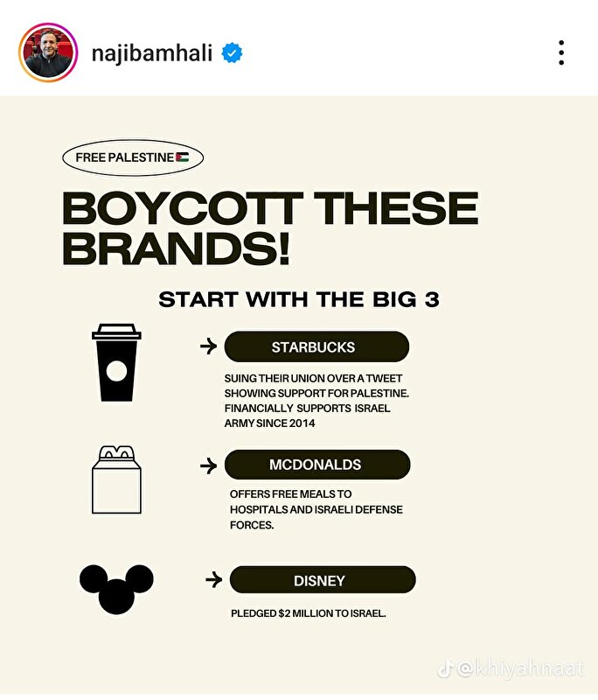Click the Pledged $2 million text
Image resolution: width=598 pixels, height=700 pixels.
[308, 613]
